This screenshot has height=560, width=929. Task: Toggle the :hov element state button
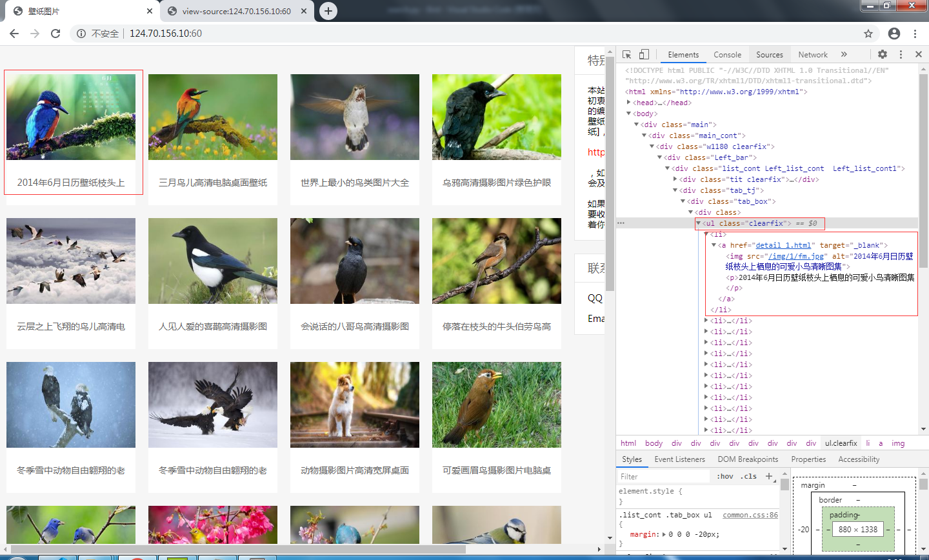pos(725,476)
